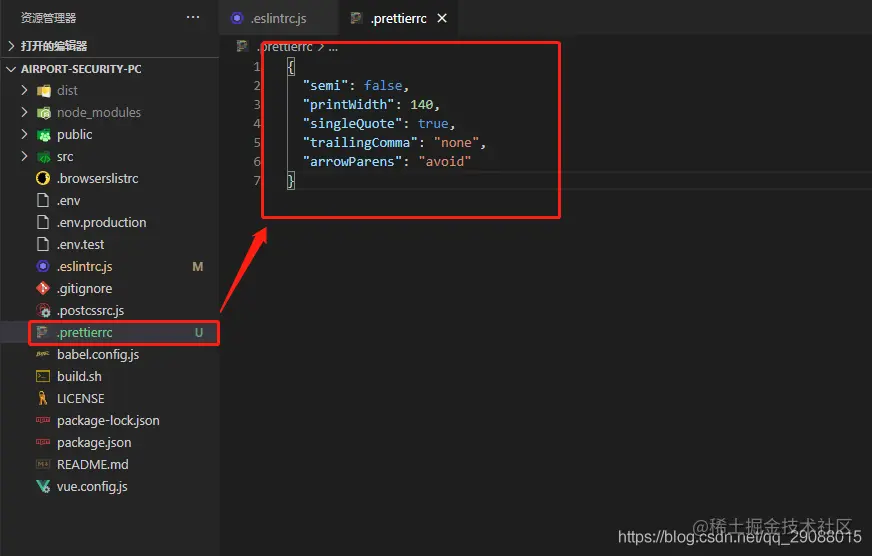
Task: Open the babel.config.js file
Action: click(x=98, y=354)
